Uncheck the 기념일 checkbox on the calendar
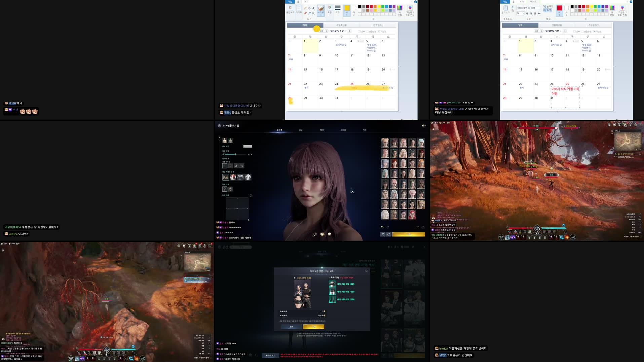The height and width of the screenshot is (362, 644). pos(379,32)
